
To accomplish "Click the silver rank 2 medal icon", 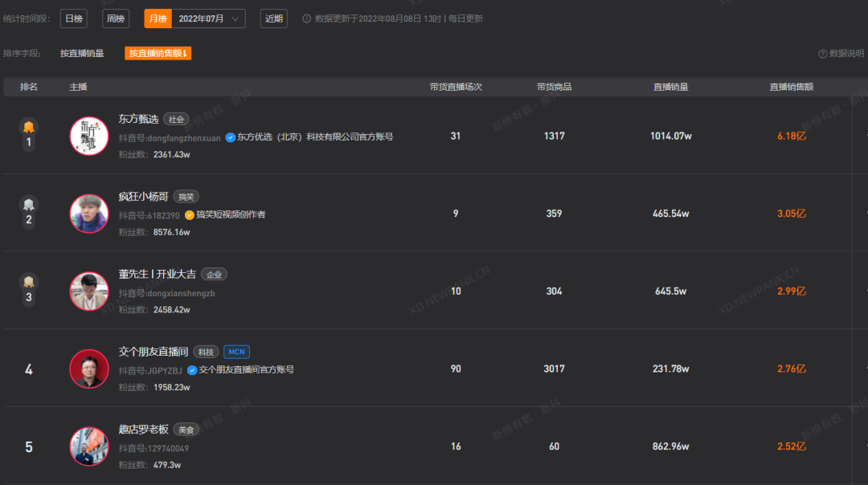I will point(29,205).
